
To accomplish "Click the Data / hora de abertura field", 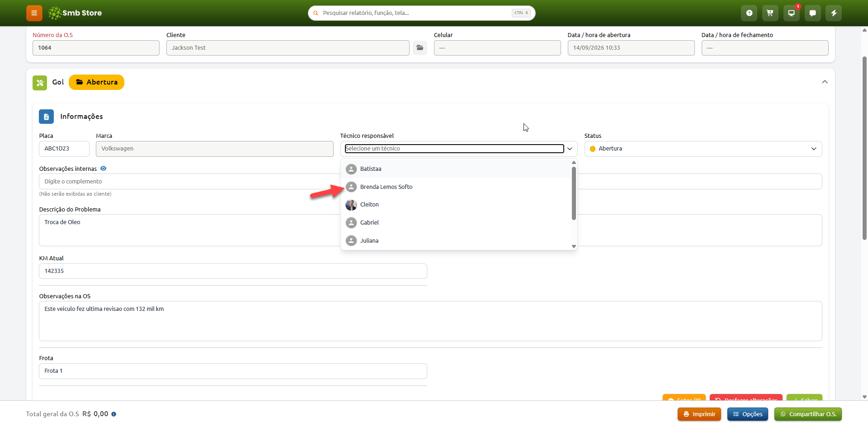I will (631, 48).
